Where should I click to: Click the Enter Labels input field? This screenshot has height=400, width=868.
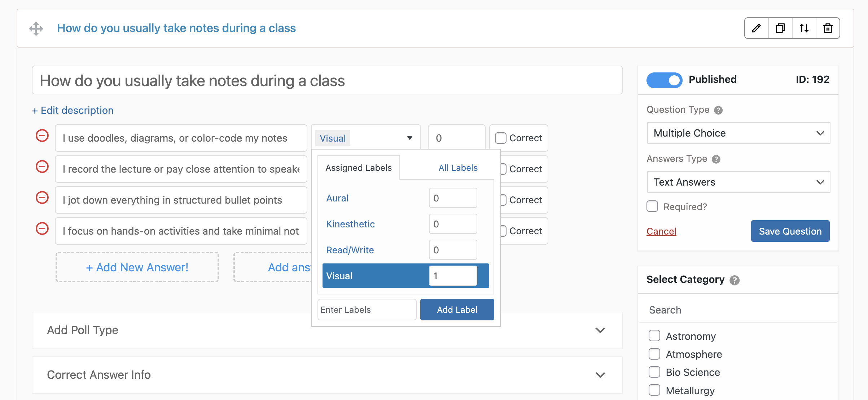[x=367, y=310]
